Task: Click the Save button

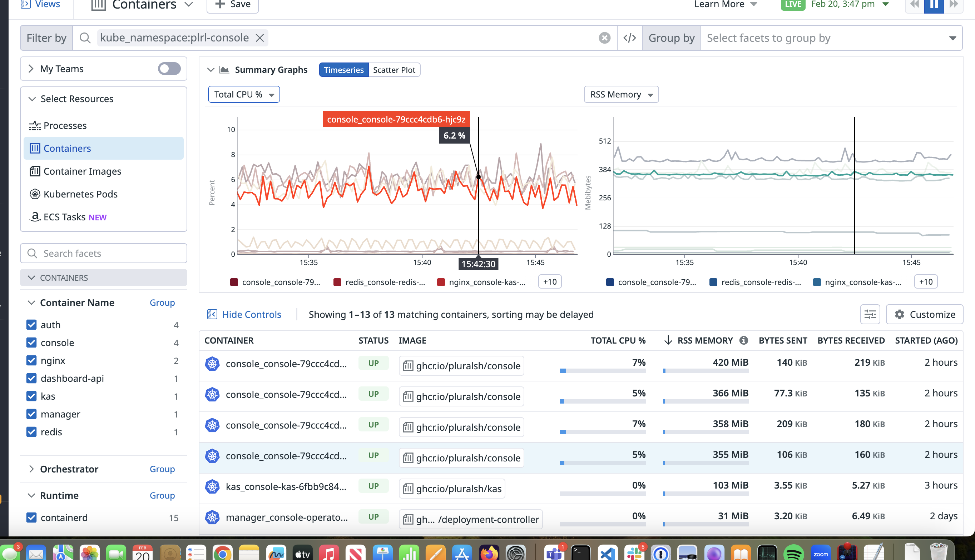Action: [232, 5]
